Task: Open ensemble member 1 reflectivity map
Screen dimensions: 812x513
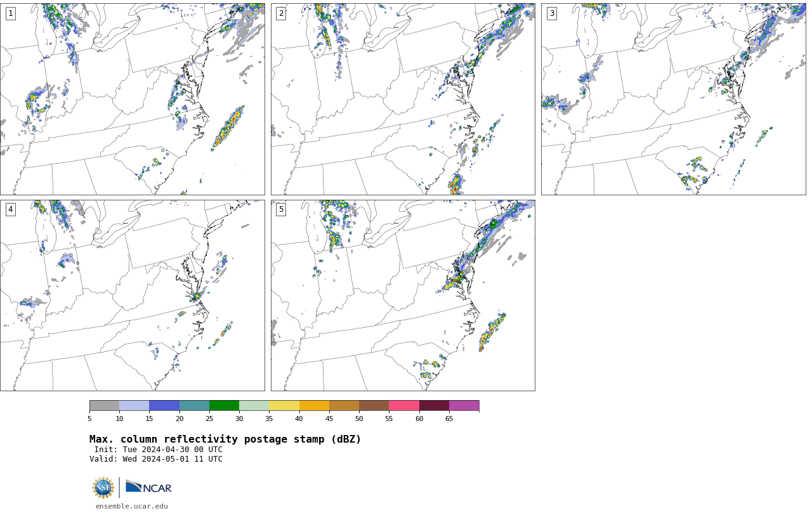Action: pos(132,99)
